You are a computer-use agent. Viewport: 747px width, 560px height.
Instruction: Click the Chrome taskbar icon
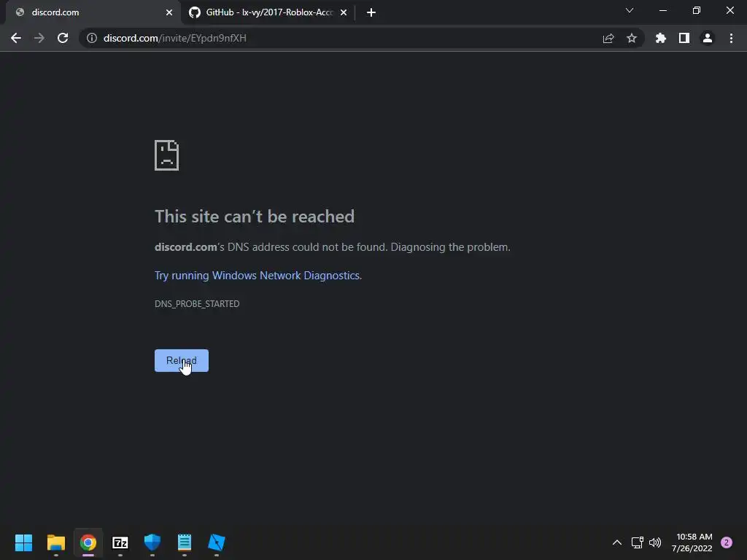[88, 542]
